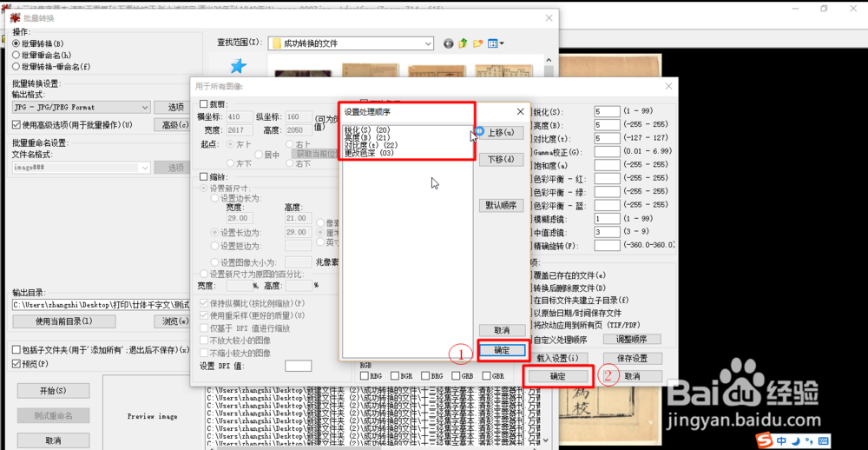The height and width of the screenshot is (450, 868).
Task: Check the GRB channel swap checkbox
Action: [x=456, y=376]
